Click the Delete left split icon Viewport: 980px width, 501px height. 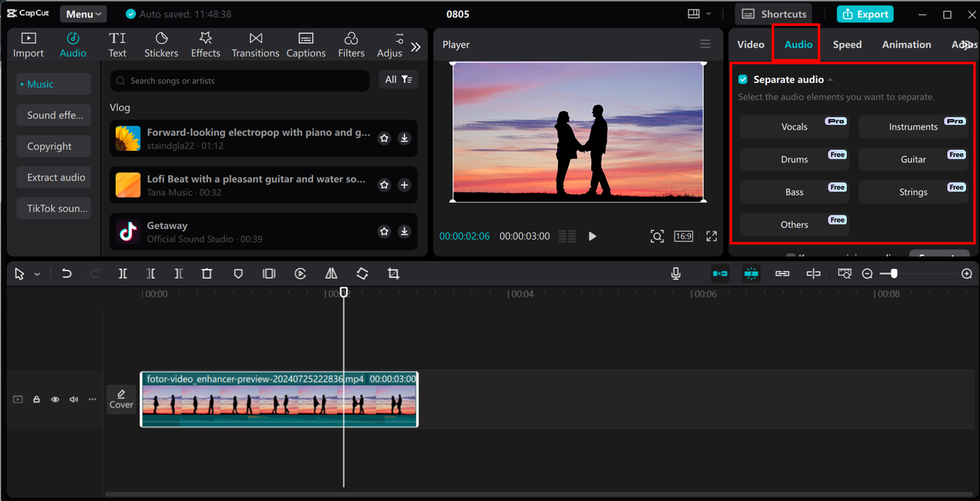pos(151,273)
